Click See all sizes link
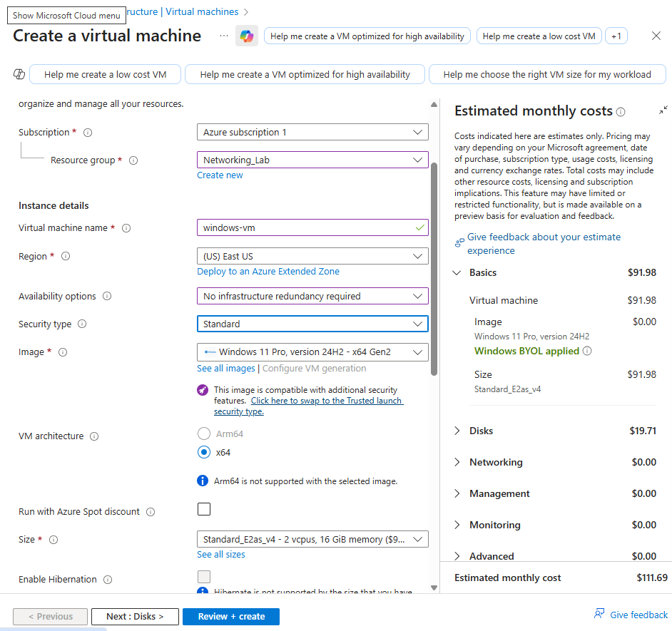The image size is (672, 631). click(221, 554)
